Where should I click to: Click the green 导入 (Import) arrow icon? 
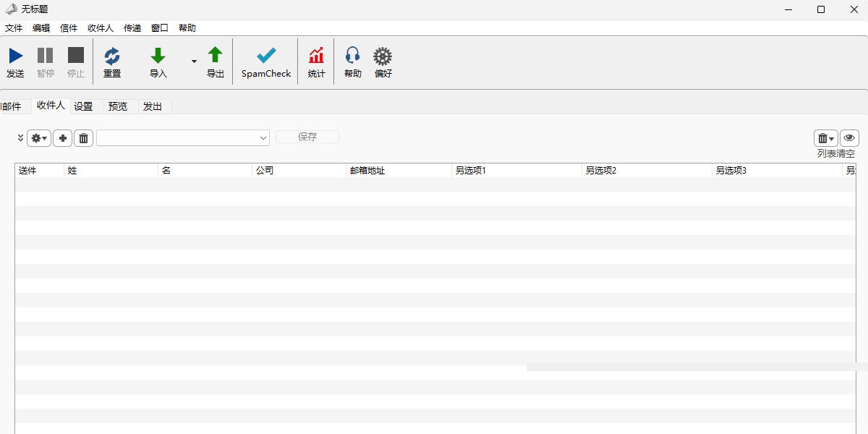coord(158,56)
